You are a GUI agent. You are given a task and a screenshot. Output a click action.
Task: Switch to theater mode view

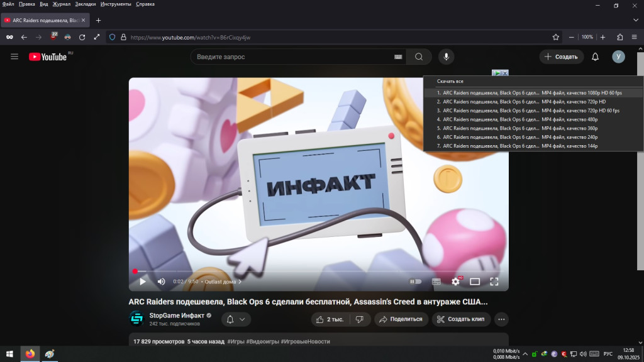click(x=475, y=282)
